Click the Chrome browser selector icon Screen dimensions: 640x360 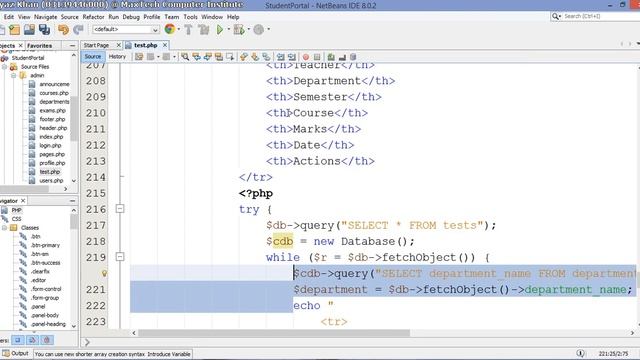(169, 29)
